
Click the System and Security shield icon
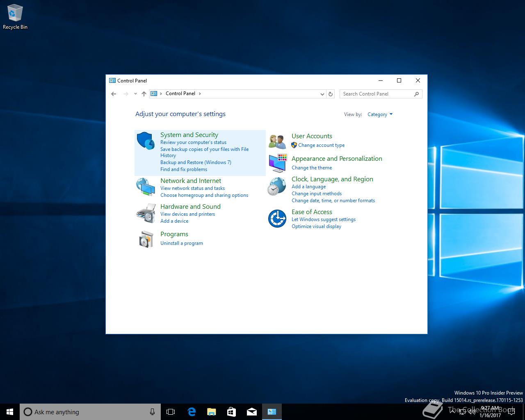(x=146, y=141)
